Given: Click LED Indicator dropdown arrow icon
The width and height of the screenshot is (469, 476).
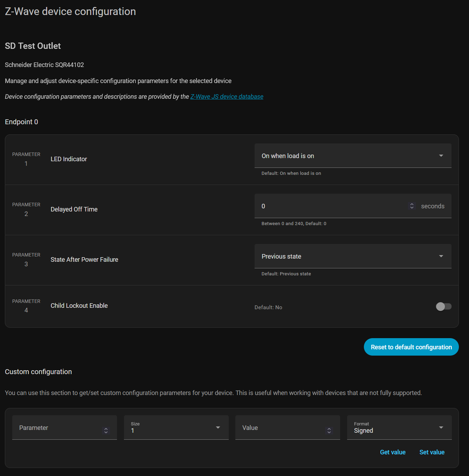Looking at the screenshot, I should tap(441, 156).
